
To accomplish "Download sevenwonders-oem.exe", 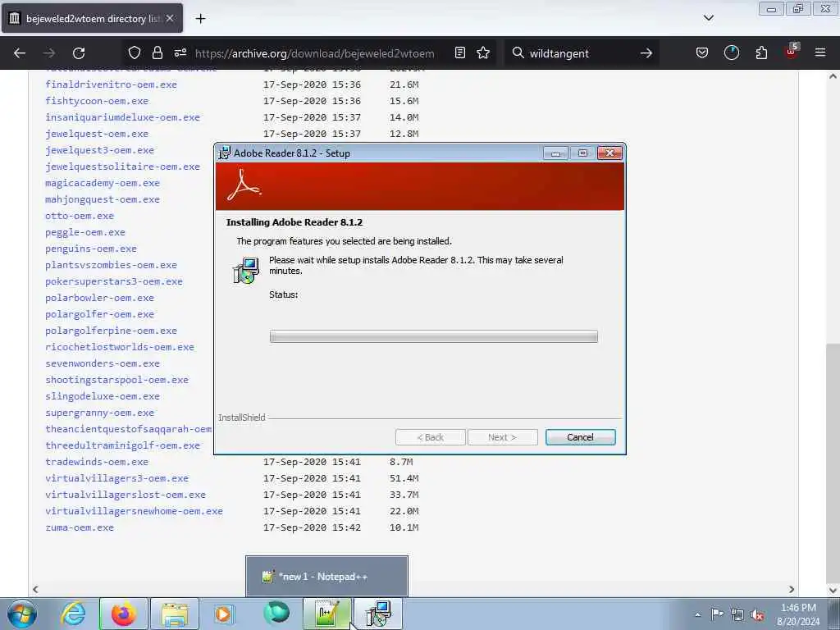I will click(103, 363).
